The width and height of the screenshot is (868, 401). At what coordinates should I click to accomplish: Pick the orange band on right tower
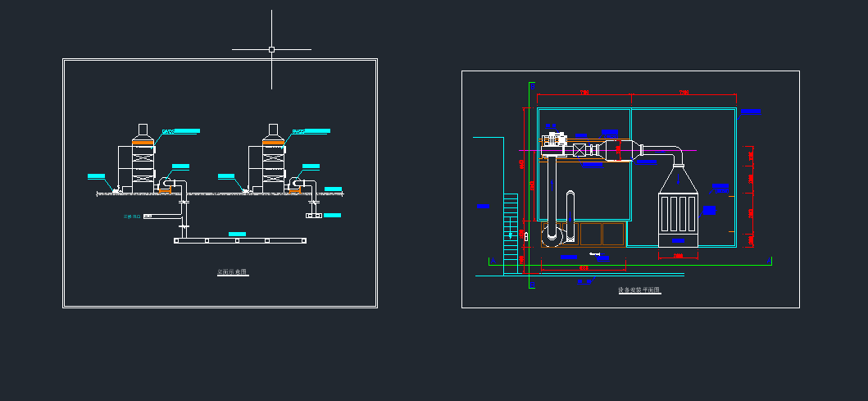point(274,143)
